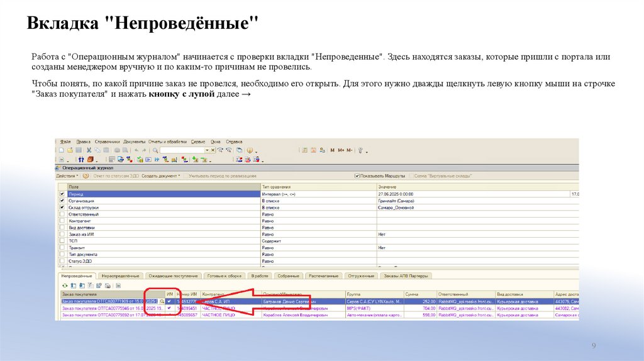Enable the Вид доставки filter checkbox
Screen dimensions: 644x361
[62, 227]
